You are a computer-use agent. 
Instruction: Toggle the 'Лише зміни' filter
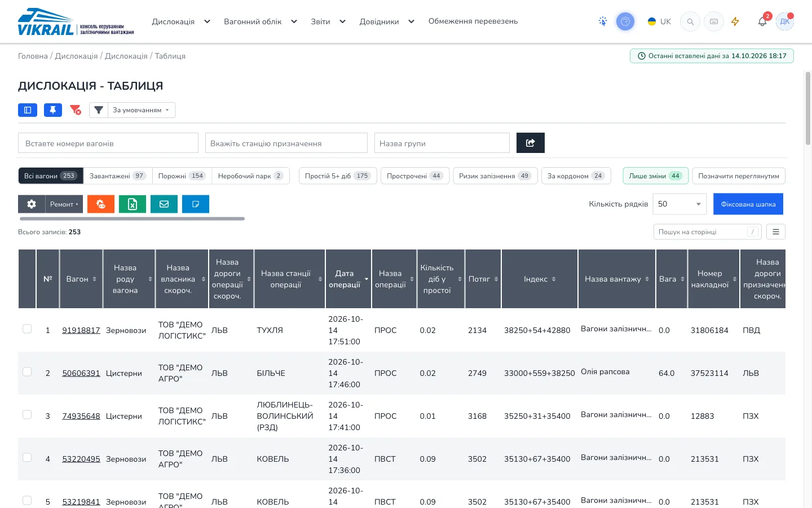coord(656,176)
